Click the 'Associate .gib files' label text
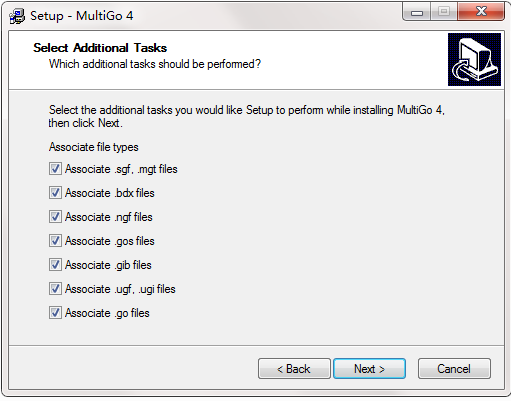Viewport: 511px width, 401px height. click(108, 265)
